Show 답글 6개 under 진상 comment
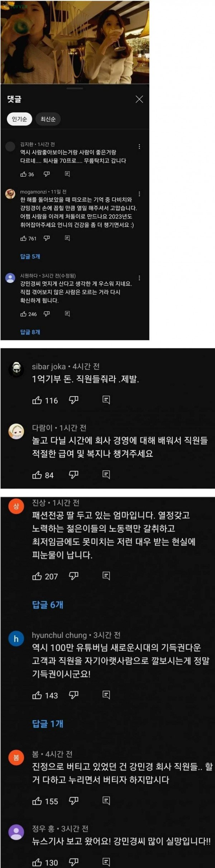This screenshot has height=868, width=215. (x=48, y=605)
